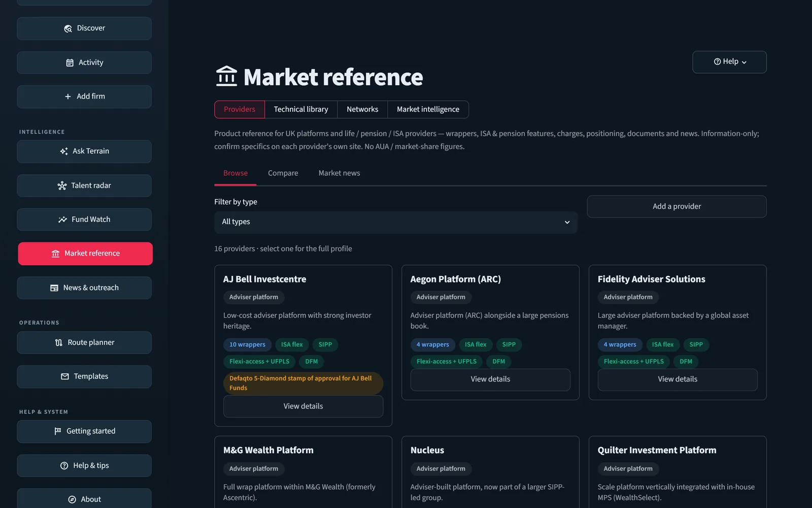
Task: Click the Defaqto 5-Diamond stamp badge
Action: tap(303, 384)
